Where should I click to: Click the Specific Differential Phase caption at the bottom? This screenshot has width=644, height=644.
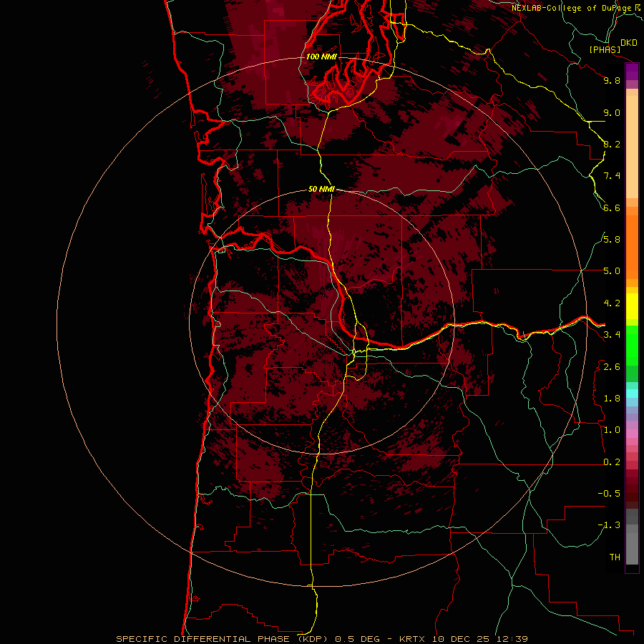pyautogui.click(x=321, y=639)
